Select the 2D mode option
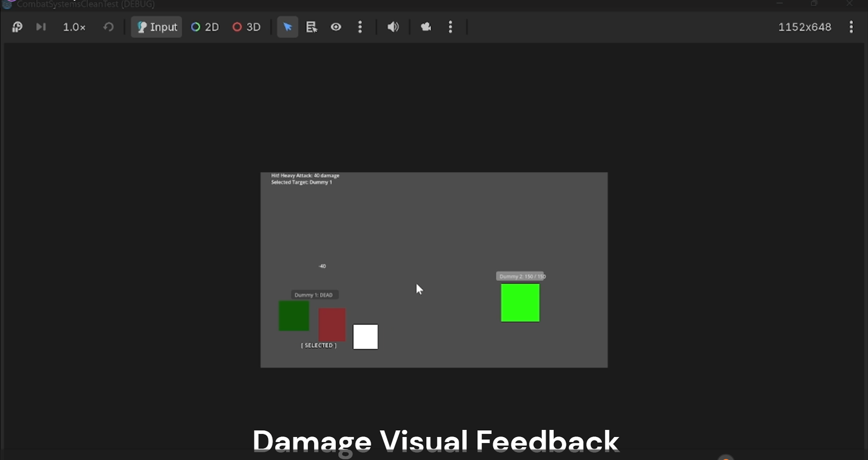The height and width of the screenshot is (460, 868). [205, 27]
